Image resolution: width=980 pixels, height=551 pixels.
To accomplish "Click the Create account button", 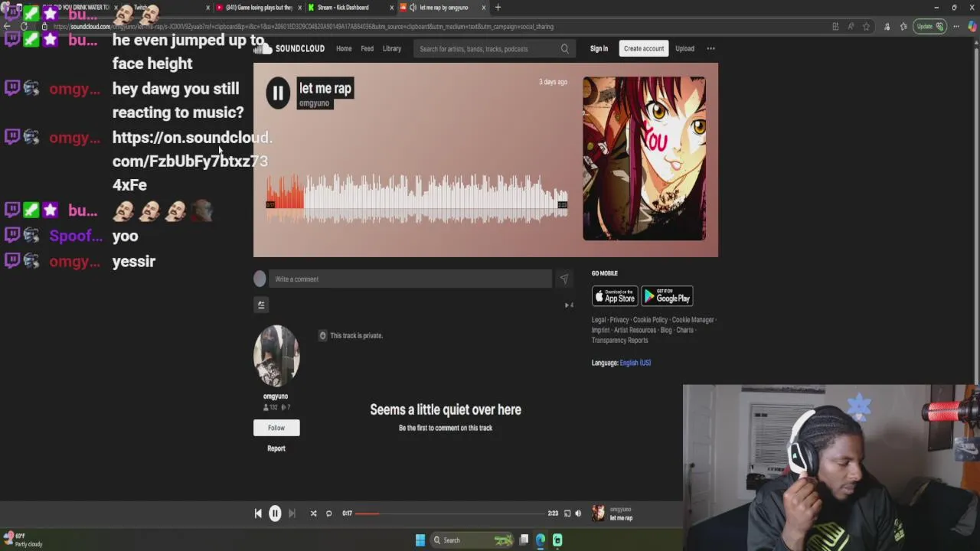I will click(x=643, y=49).
